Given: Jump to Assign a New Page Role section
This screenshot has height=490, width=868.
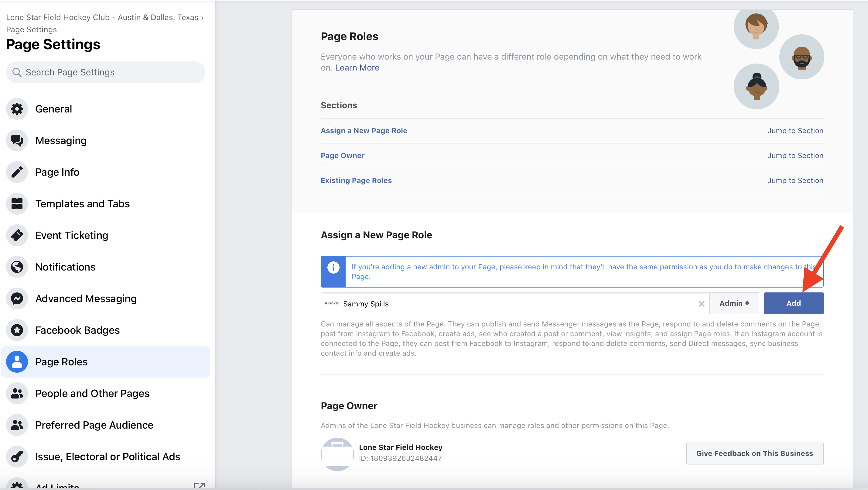Looking at the screenshot, I should [x=364, y=130].
